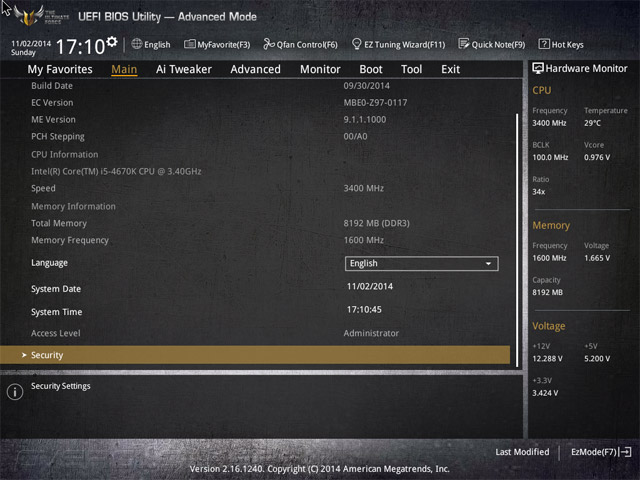Click the Memory Frequency label
Viewport: 640px width, 480px height.
click(70, 240)
